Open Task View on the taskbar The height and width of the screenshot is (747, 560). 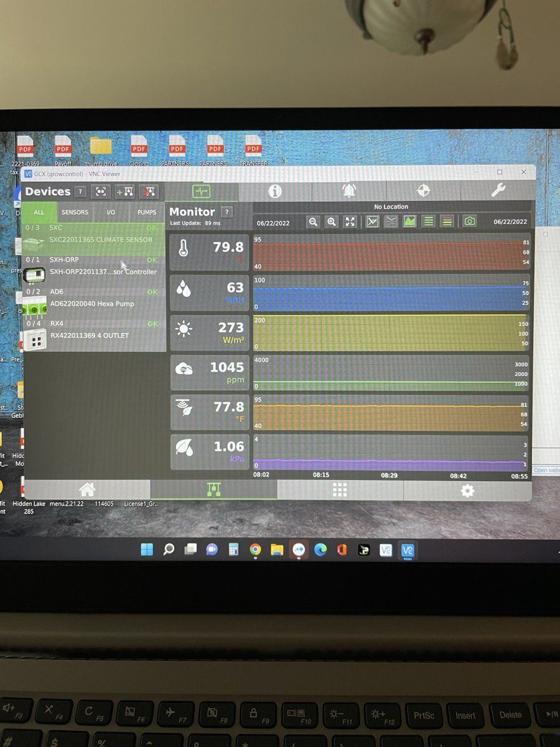pyautogui.click(x=190, y=550)
